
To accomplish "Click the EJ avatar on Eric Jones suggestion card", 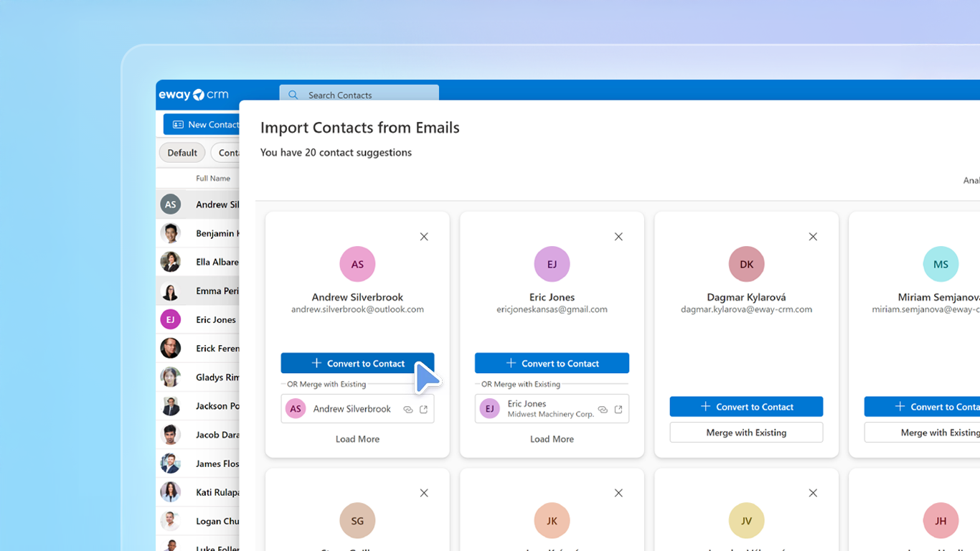I will click(x=552, y=264).
